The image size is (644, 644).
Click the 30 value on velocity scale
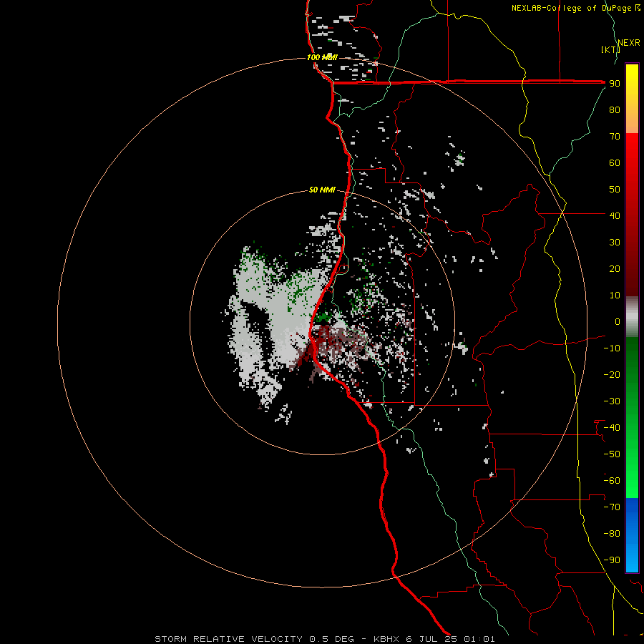click(x=615, y=243)
